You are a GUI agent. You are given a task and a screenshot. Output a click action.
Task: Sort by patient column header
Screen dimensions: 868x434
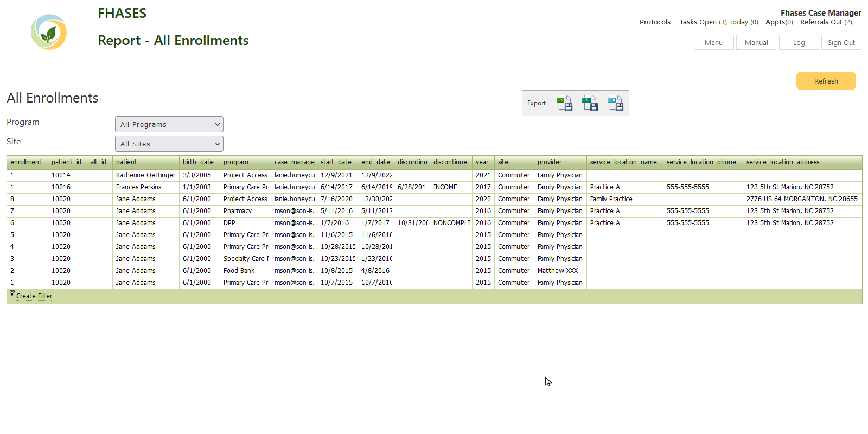point(145,162)
